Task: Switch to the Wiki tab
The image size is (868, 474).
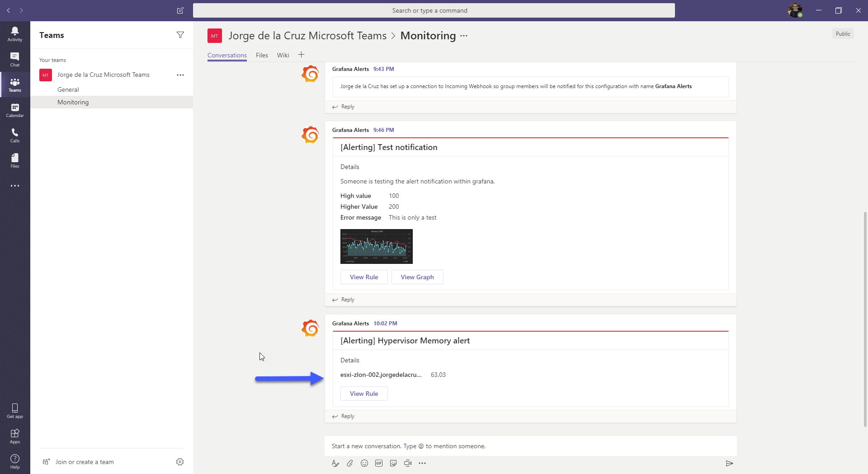Action: 283,55
